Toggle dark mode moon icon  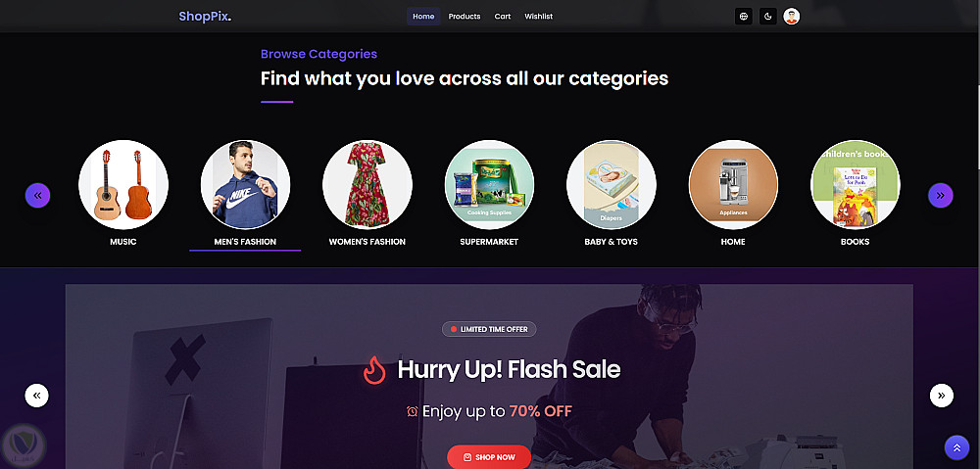click(x=768, y=17)
